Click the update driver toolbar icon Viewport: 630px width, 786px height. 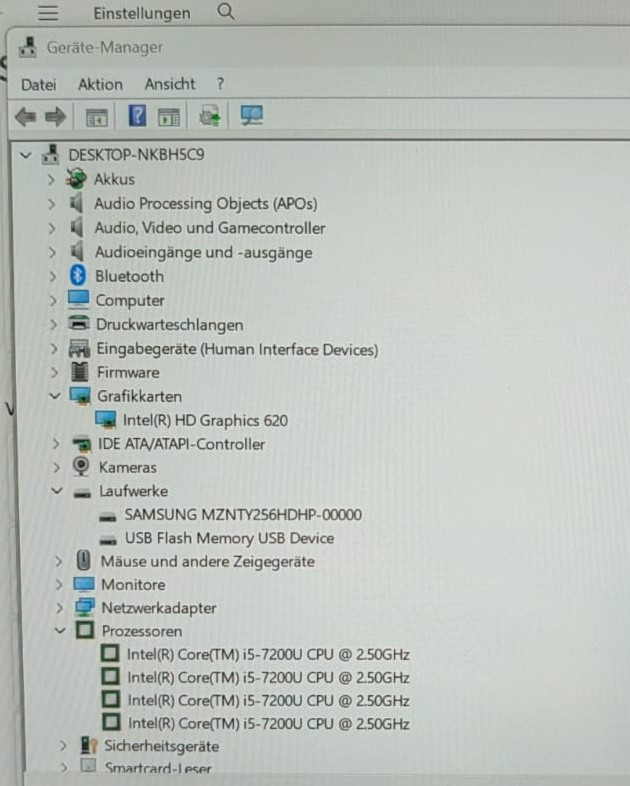click(x=209, y=116)
